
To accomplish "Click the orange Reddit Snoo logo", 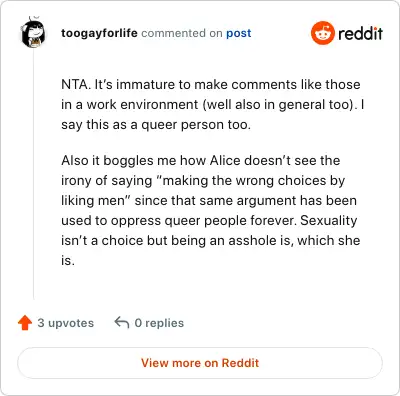I will pos(322,33).
